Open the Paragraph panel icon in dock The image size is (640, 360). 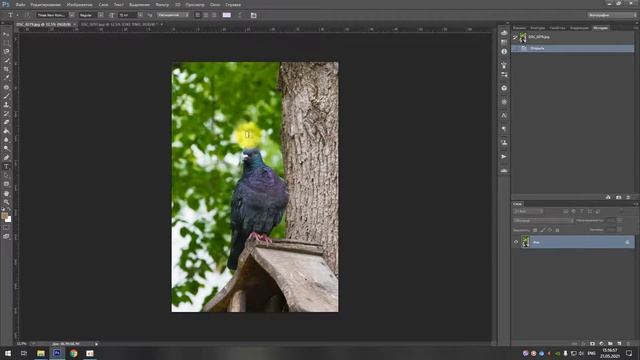point(504,129)
